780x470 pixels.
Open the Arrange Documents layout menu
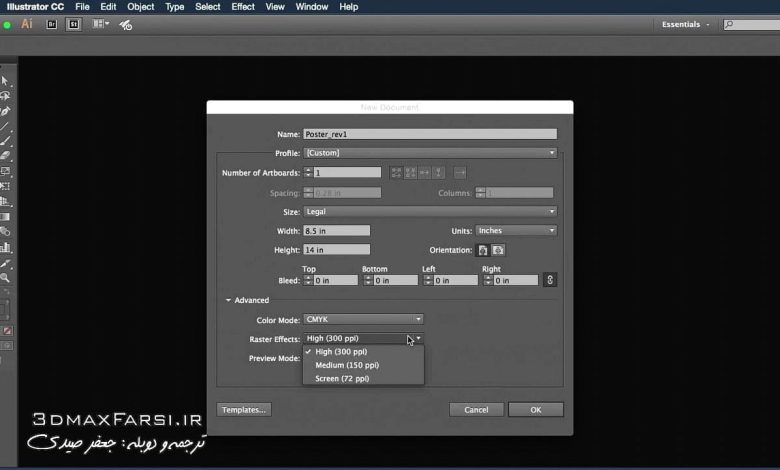click(x=100, y=24)
